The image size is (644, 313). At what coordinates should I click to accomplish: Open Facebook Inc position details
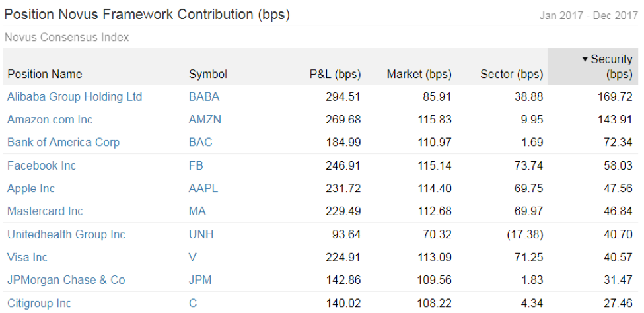tap(42, 166)
